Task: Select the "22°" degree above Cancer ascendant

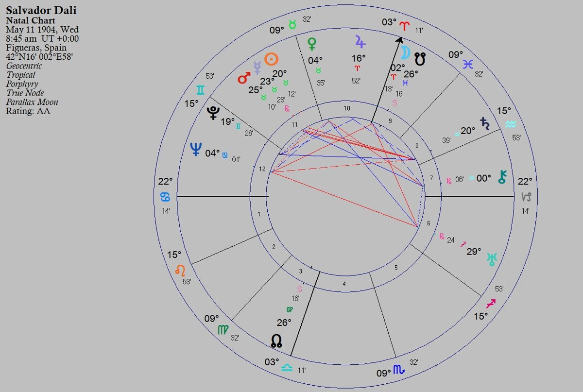Action: pyautogui.click(x=165, y=181)
